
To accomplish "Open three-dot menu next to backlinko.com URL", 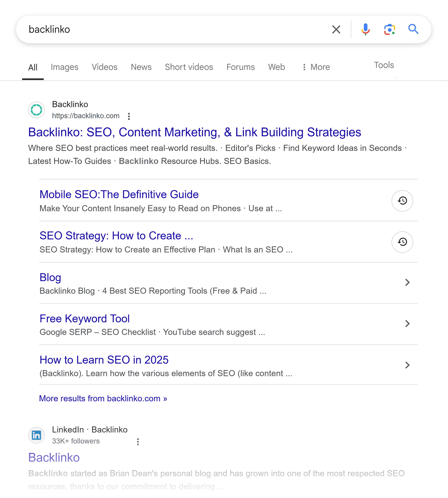I will (x=129, y=116).
